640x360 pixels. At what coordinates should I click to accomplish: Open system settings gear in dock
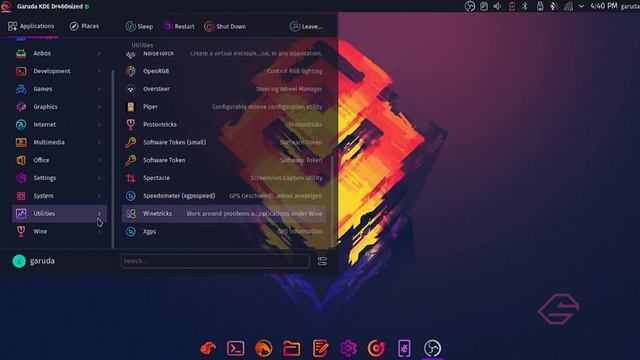click(x=348, y=348)
